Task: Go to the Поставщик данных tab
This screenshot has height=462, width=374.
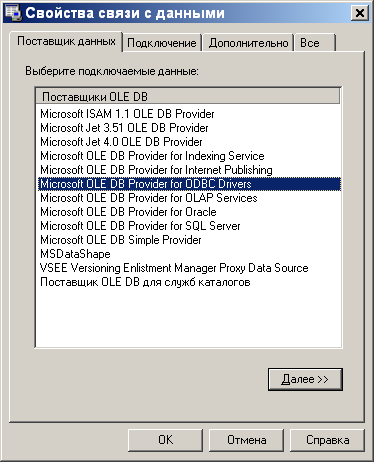Action: (66, 41)
